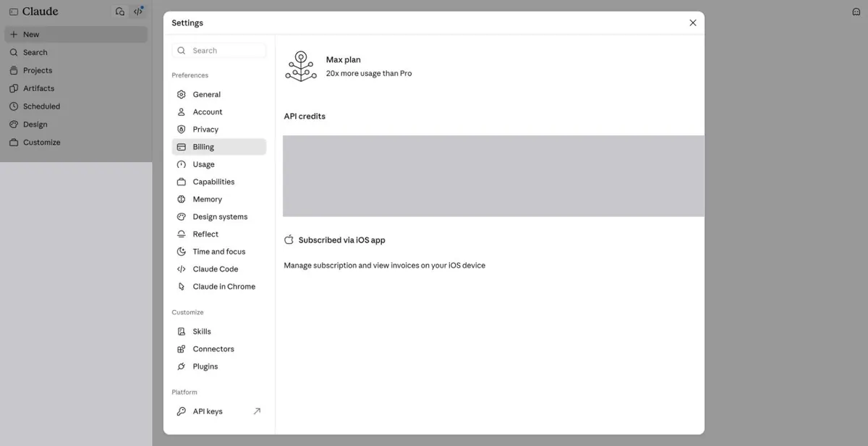Viewport: 868px width, 446px height.
Task: Select the Billing card icon
Action: [x=182, y=147]
